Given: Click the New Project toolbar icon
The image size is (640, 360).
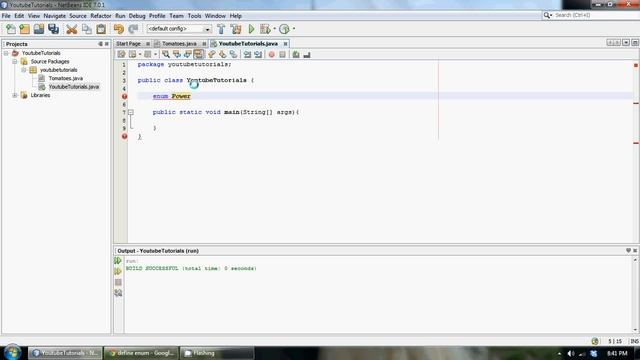Looking at the screenshot, I should [x=24, y=29].
